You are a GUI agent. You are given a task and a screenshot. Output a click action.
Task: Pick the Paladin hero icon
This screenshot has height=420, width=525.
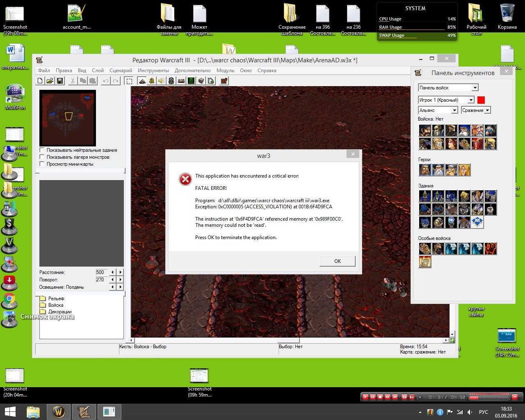[x=425, y=170]
